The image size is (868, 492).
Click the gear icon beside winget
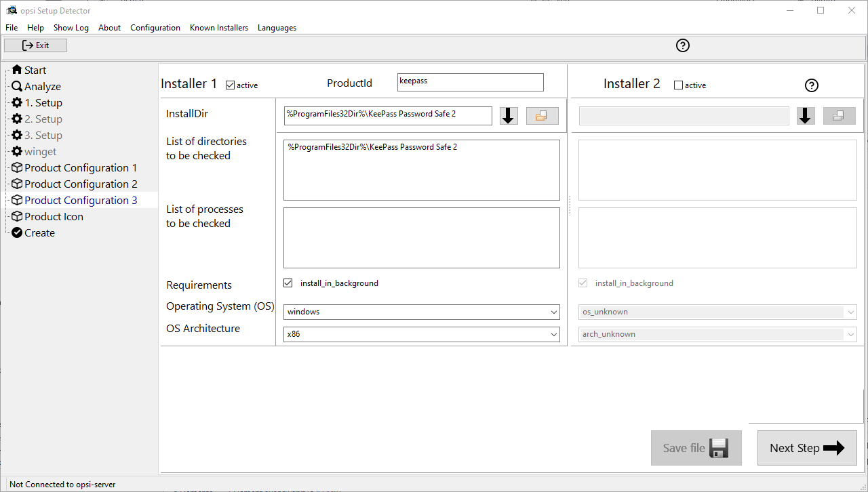pos(17,151)
